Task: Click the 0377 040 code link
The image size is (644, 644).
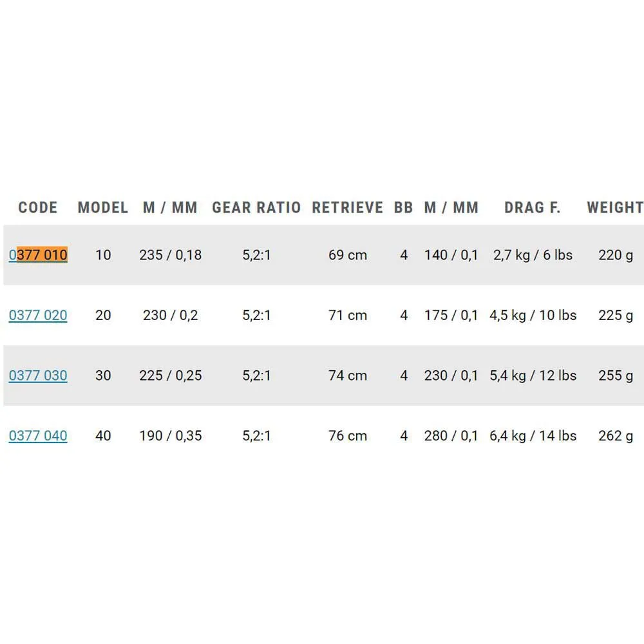Action: [38, 436]
